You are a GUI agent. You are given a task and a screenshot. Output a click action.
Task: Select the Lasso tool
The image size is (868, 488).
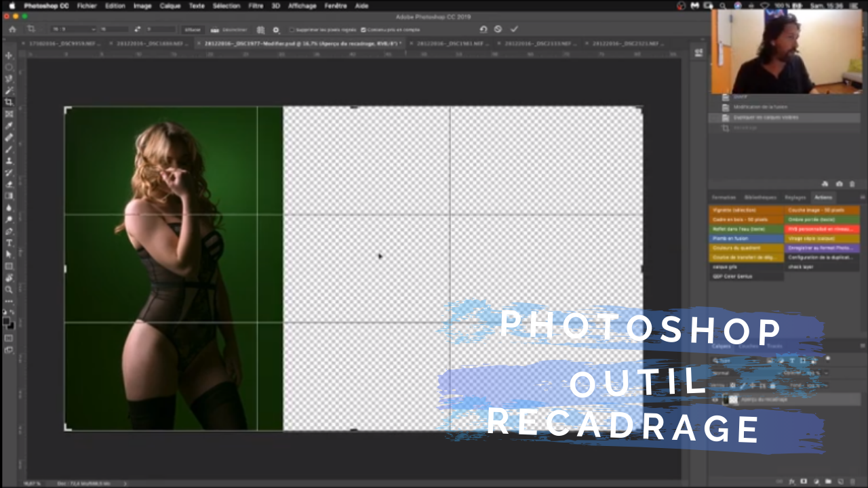[x=9, y=79]
